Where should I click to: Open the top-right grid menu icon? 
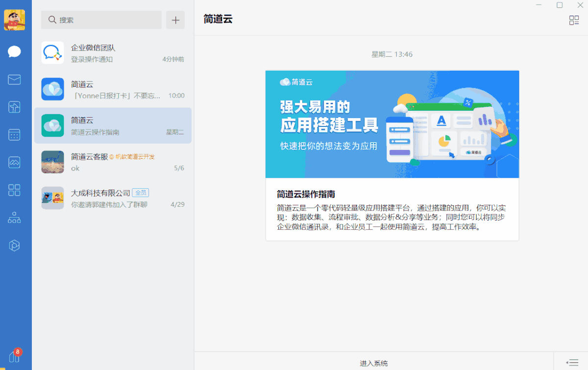(x=574, y=20)
